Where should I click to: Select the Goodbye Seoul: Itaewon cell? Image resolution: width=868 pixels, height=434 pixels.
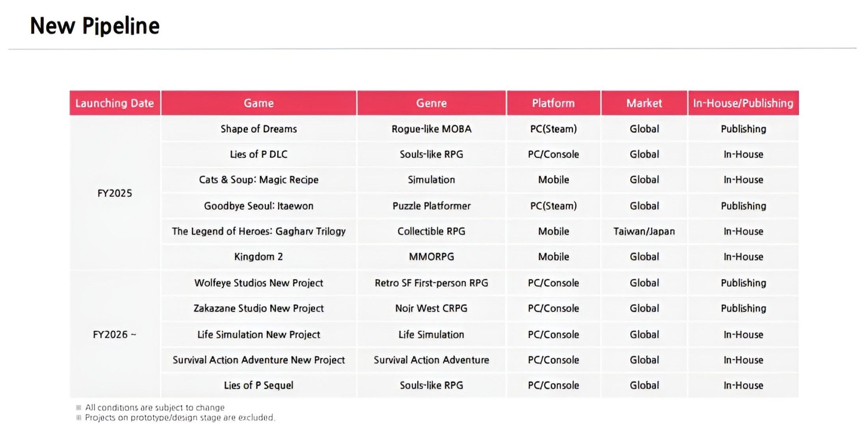(x=258, y=206)
